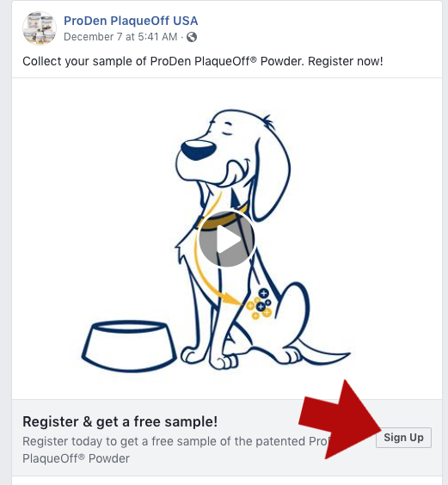Image resolution: width=448 pixels, height=485 pixels.
Task: Click the post caption "Collect your sample" text
Action: [203, 61]
